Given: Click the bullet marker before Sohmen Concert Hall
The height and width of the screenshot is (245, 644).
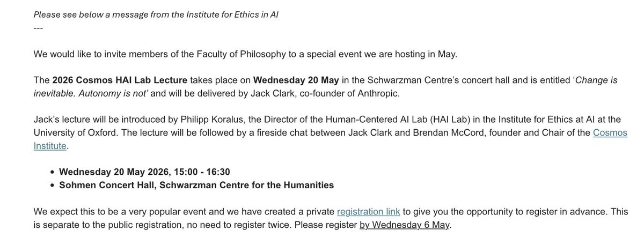Looking at the screenshot, I should [x=52, y=185].
